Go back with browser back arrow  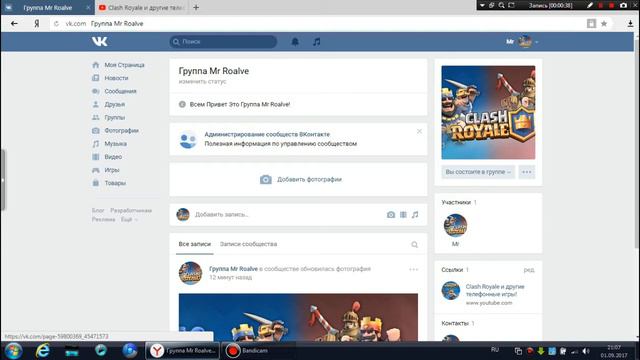click(x=14, y=24)
